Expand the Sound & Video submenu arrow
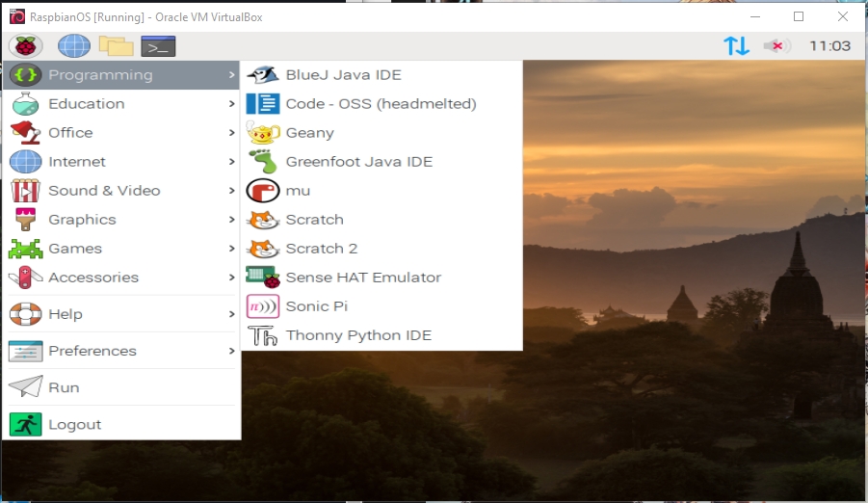 click(x=232, y=191)
